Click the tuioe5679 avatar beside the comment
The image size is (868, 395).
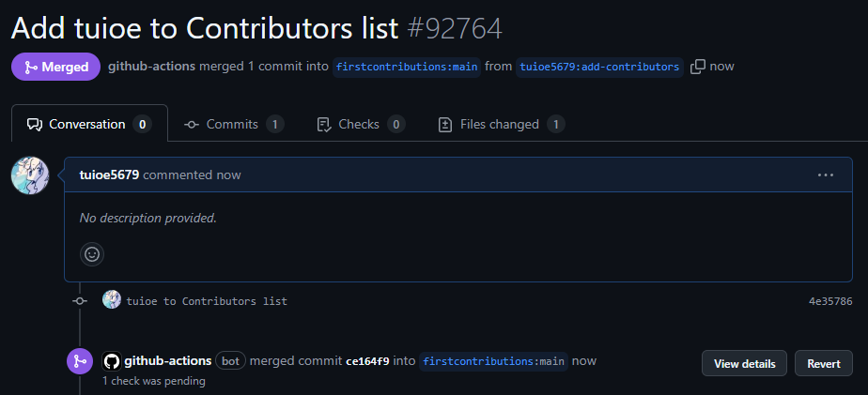[30, 175]
